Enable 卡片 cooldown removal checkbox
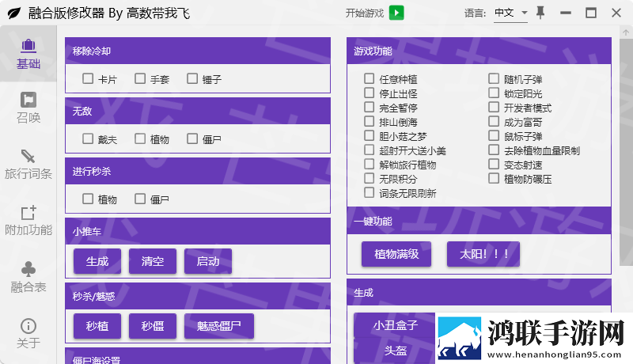Image resolution: width=633 pixels, height=364 pixels. (88, 78)
